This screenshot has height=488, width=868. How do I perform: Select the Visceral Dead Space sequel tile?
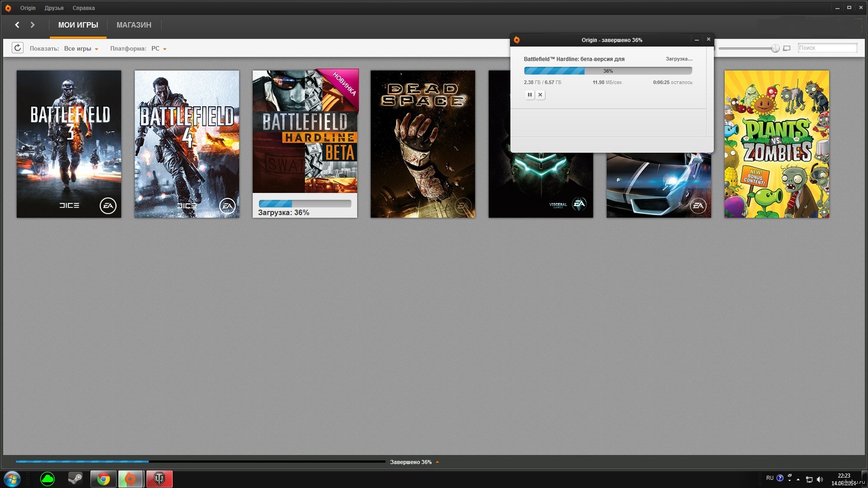(x=541, y=185)
